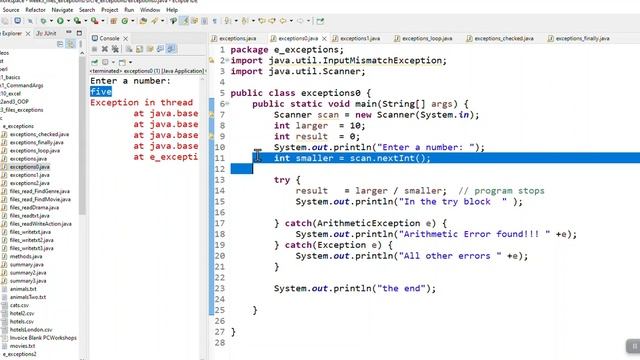This screenshot has height=360, width=640.
Task: Close the Package Explorer tab
Action: point(28,33)
